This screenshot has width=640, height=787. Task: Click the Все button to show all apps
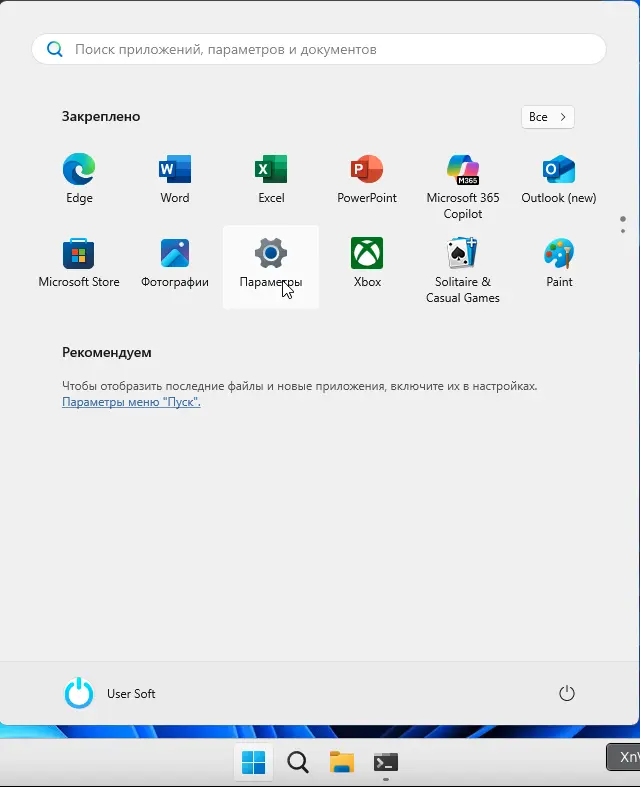click(548, 117)
